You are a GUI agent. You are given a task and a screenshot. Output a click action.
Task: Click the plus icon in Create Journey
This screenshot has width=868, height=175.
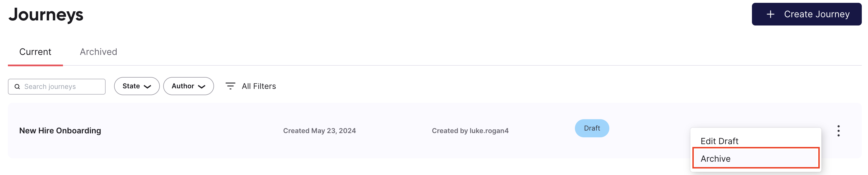770,14
